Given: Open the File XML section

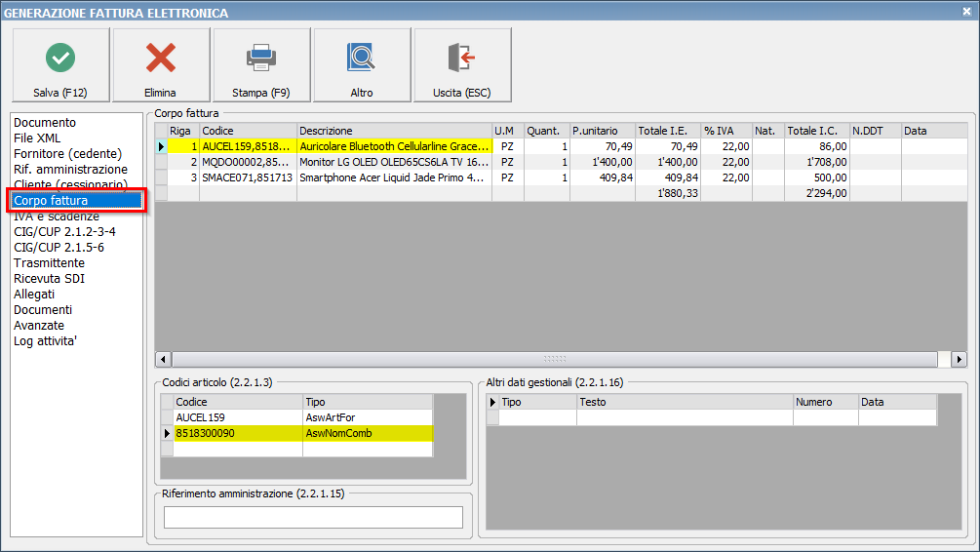Looking at the screenshot, I should pos(37,138).
